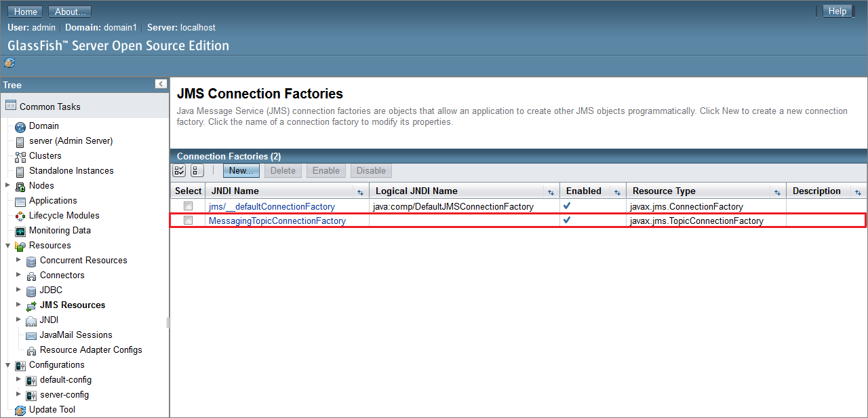Sort by Enabled column arrow
This screenshot has height=418, width=868.
click(617, 192)
